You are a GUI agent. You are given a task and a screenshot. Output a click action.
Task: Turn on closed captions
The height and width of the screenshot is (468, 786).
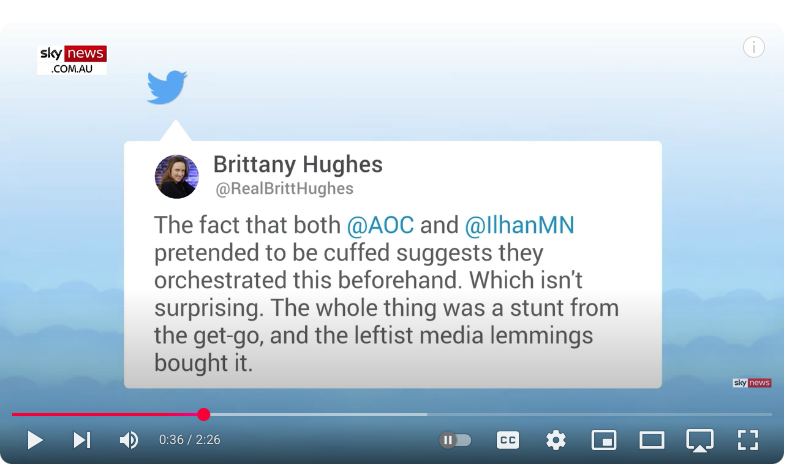(508, 440)
